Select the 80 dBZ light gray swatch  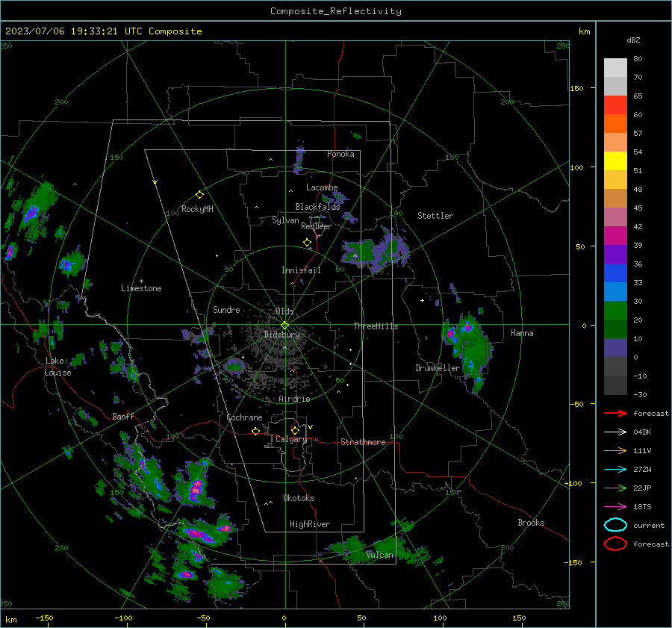click(x=615, y=67)
